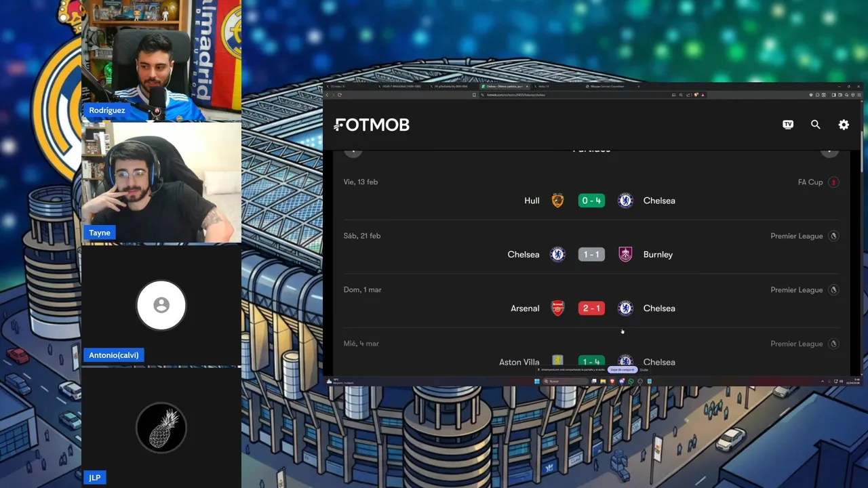
Task: Click the 'Dom, 1 mar' date text
Action: click(363, 289)
